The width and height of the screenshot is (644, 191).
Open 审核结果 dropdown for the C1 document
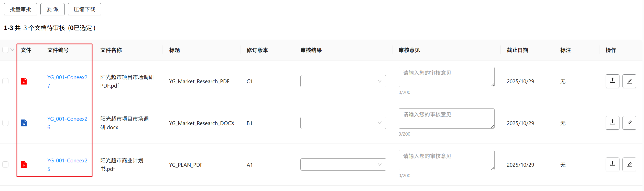tap(343, 81)
